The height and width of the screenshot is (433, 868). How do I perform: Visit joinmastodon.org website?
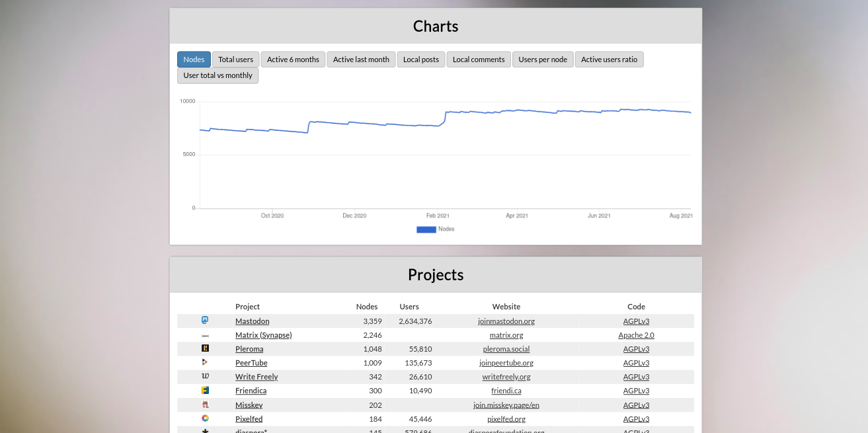coord(506,321)
